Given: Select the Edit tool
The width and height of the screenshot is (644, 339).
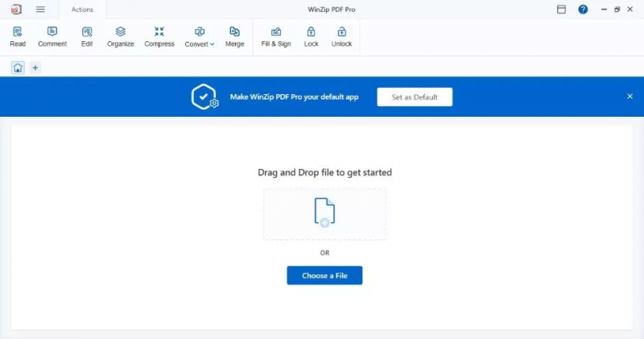Looking at the screenshot, I should click(87, 37).
